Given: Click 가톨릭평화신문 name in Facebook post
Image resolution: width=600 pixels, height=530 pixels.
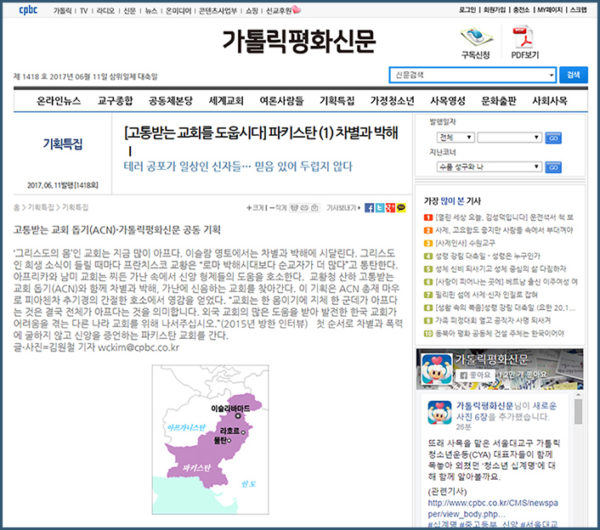Looking at the screenshot, I should click(485, 406).
